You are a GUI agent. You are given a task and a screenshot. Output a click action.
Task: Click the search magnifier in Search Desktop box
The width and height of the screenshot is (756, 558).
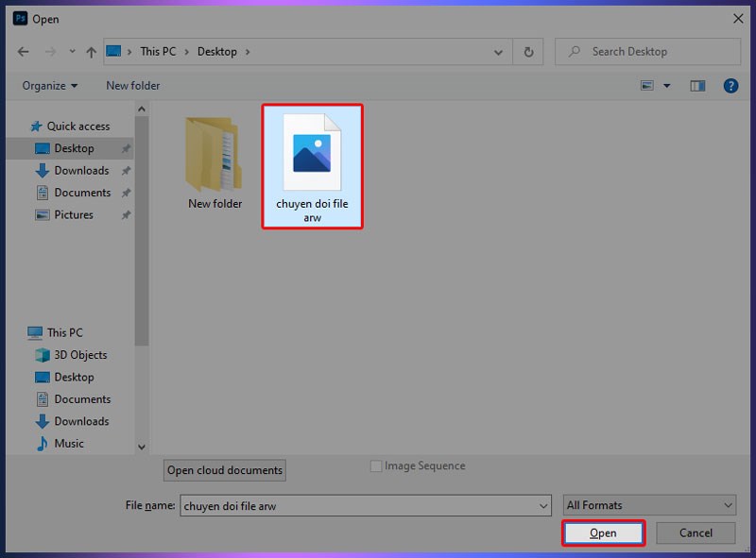[x=574, y=51]
